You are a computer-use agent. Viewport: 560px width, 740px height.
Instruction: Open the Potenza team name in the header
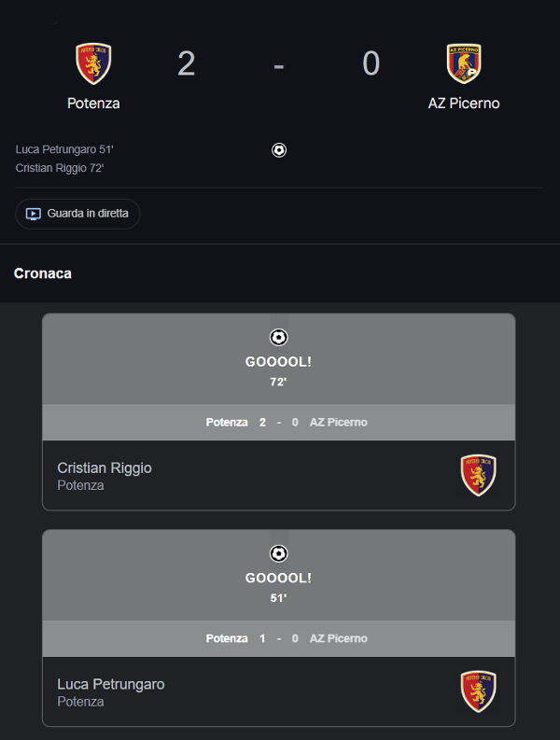tap(93, 104)
